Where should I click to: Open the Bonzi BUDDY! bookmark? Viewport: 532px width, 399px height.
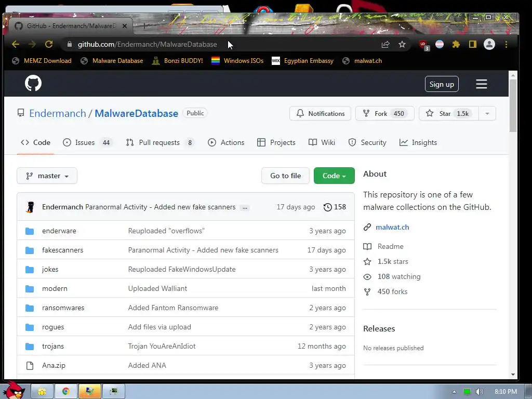click(177, 61)
